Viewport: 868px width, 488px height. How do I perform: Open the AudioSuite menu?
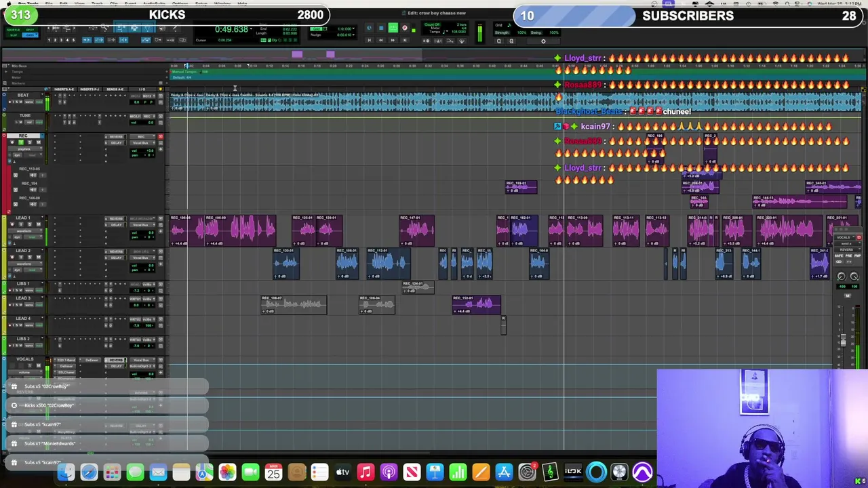click(x=155, y=3)
